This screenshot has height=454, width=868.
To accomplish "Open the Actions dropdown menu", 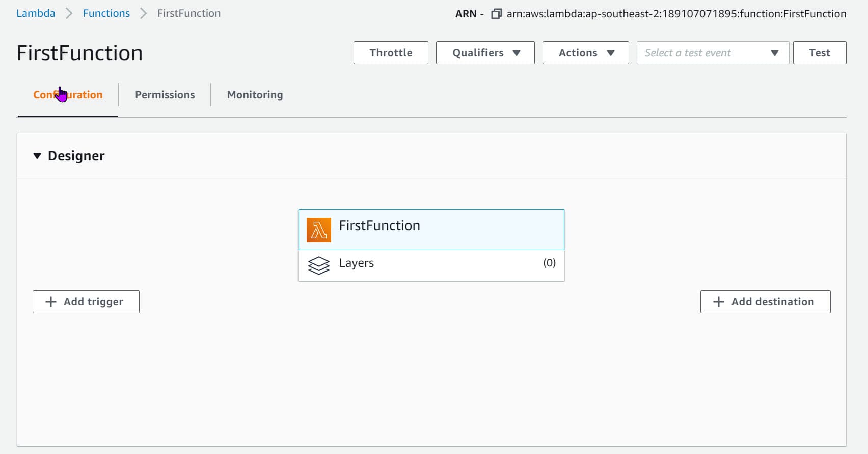I will click(586, 53).
